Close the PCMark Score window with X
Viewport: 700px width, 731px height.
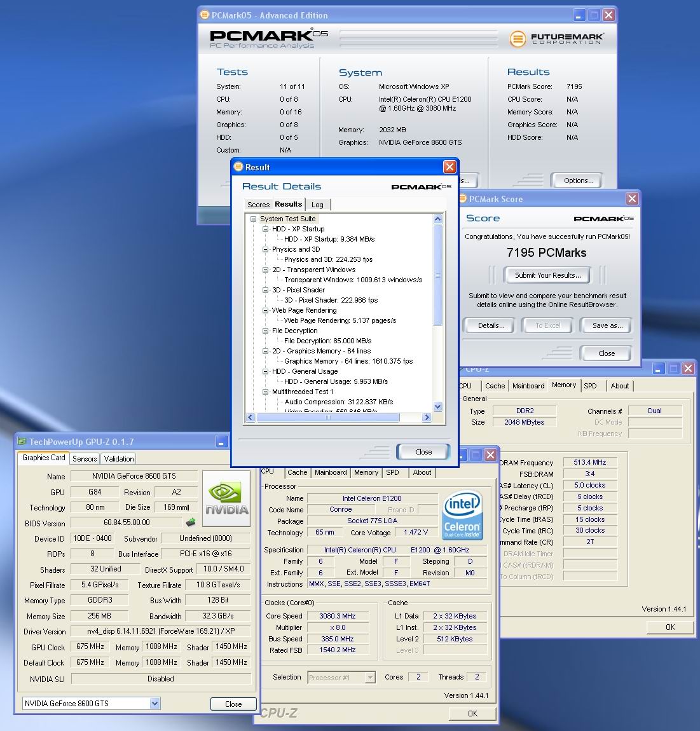(x=632, y=198)
